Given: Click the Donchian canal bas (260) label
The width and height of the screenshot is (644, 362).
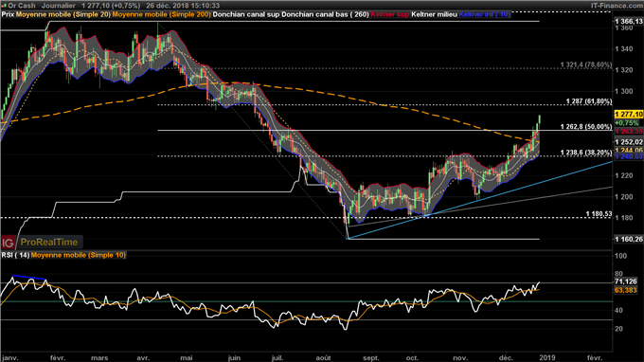Looking at the screenshot, I should (325, 14).
